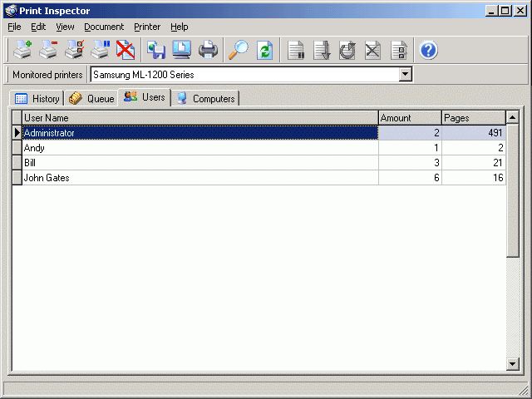This screenshot has width=532, height=399.
Task: Click the scrollbar down arrow
Action: tap(512, 364)
